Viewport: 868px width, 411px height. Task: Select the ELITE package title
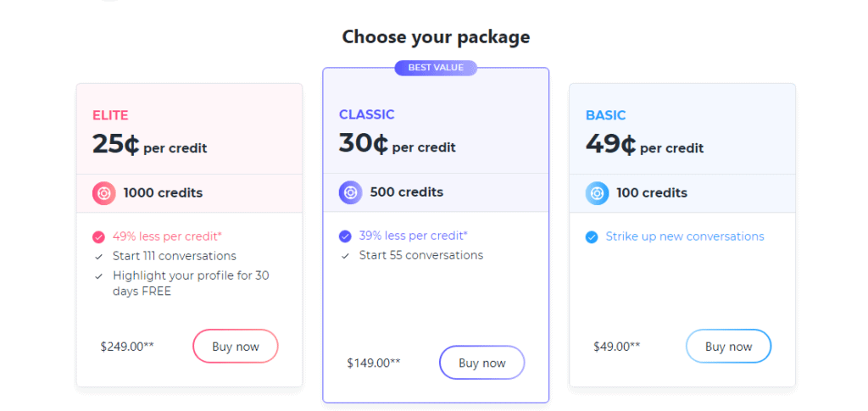pyautogui.click(x=110, y=115)
